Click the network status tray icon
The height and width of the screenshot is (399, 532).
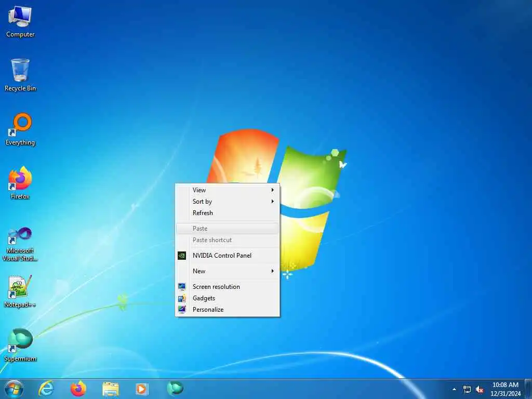(467, 390)
